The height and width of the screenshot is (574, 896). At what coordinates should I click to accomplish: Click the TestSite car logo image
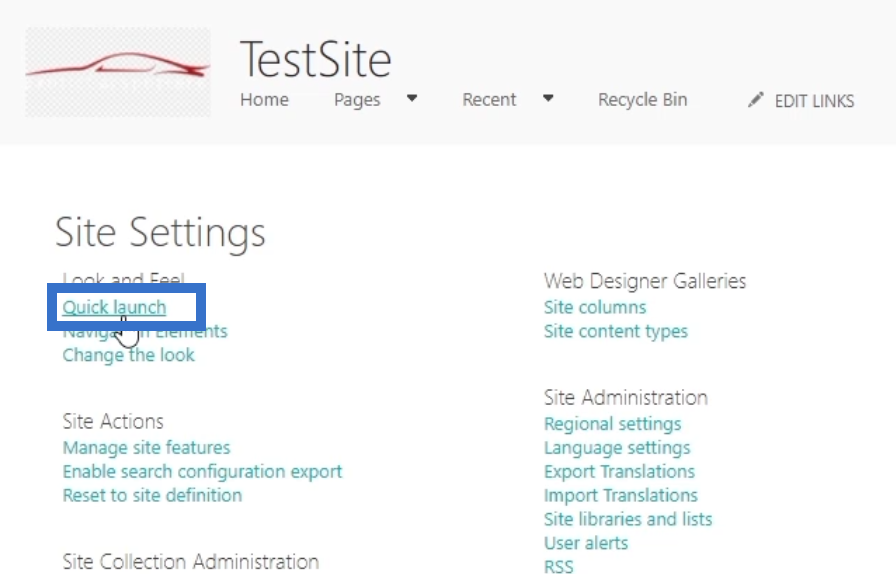point(118,72)
